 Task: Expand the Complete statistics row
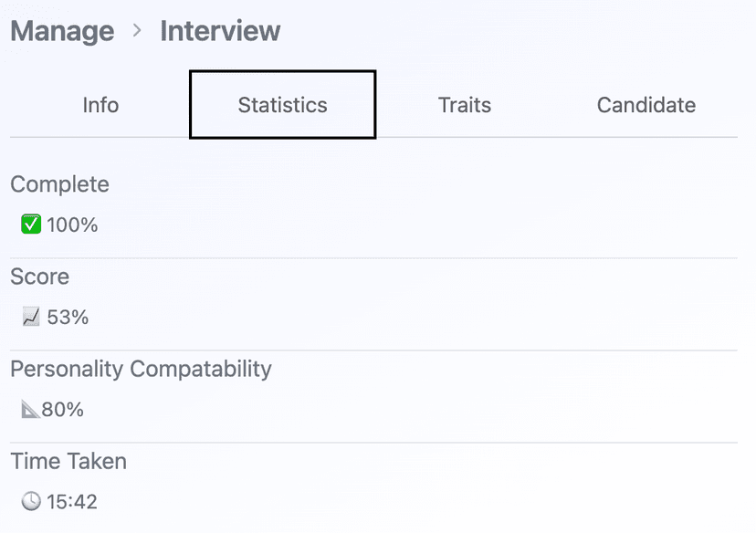(x=59, y=184)
